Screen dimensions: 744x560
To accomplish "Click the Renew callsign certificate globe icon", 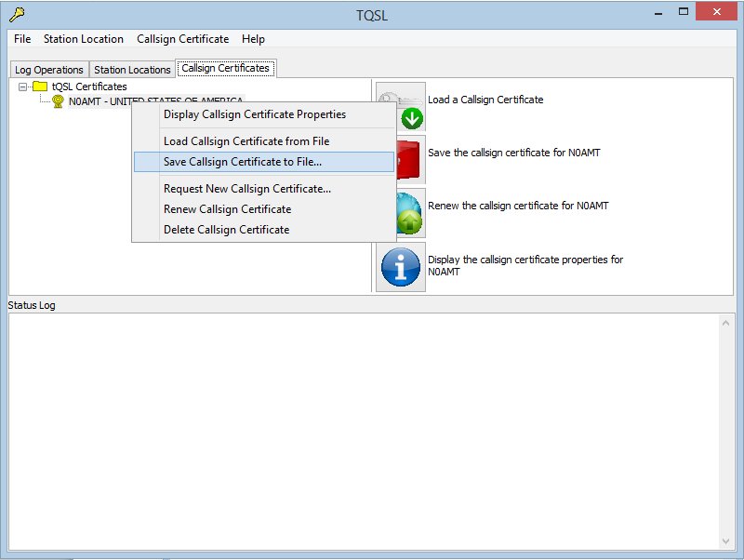I will tap(411, 213).
